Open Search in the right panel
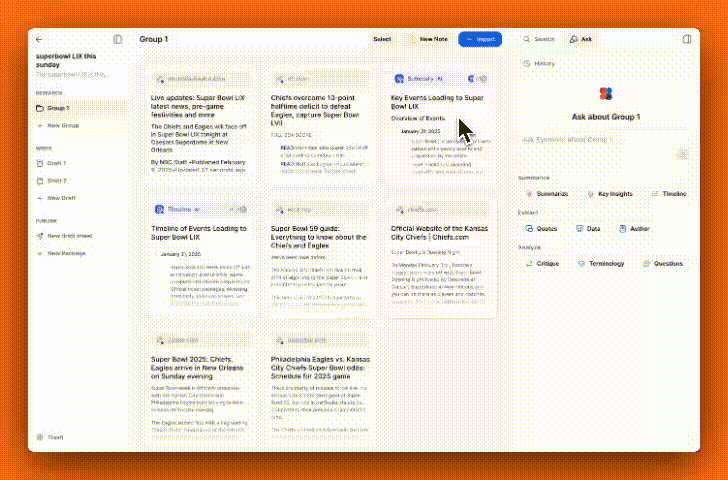Image resolution: width=728 pixels, height=480 pixels. (539, 39)
